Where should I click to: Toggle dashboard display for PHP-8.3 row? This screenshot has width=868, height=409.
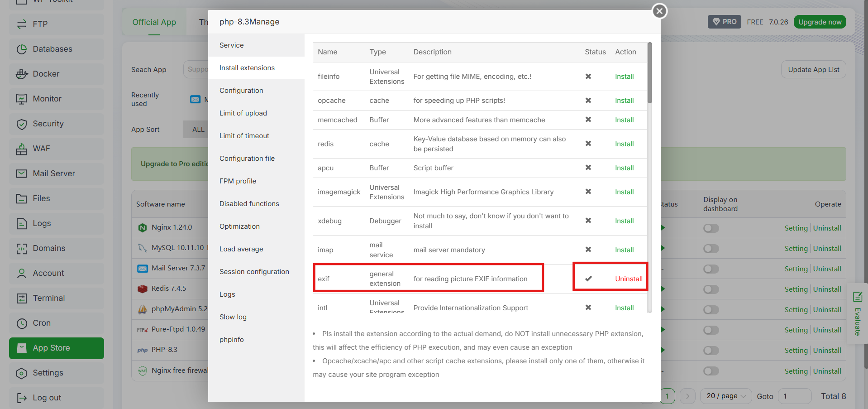tap(711, 351)
